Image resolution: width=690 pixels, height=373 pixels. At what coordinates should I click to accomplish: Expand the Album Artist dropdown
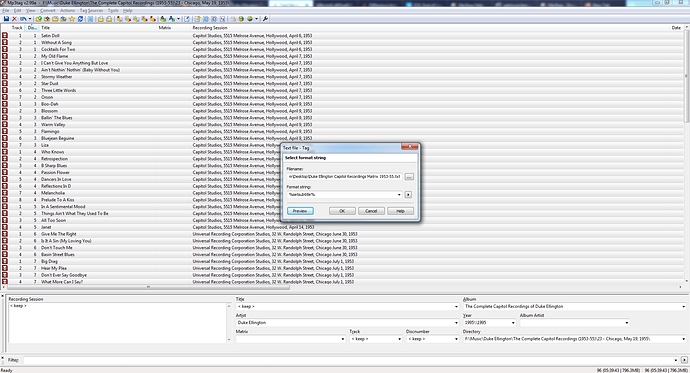click(627, 323)
